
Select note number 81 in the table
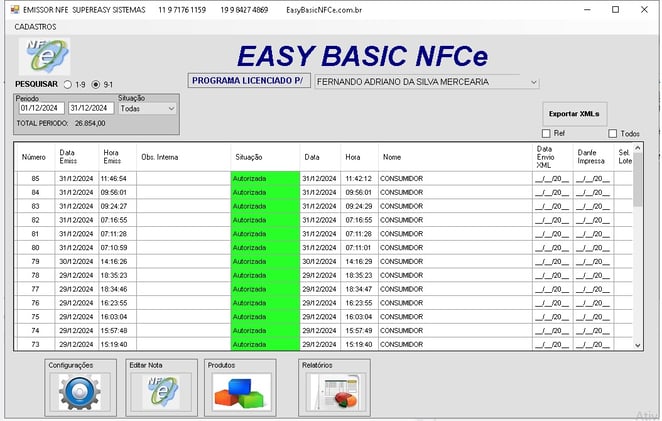(35, 234)
